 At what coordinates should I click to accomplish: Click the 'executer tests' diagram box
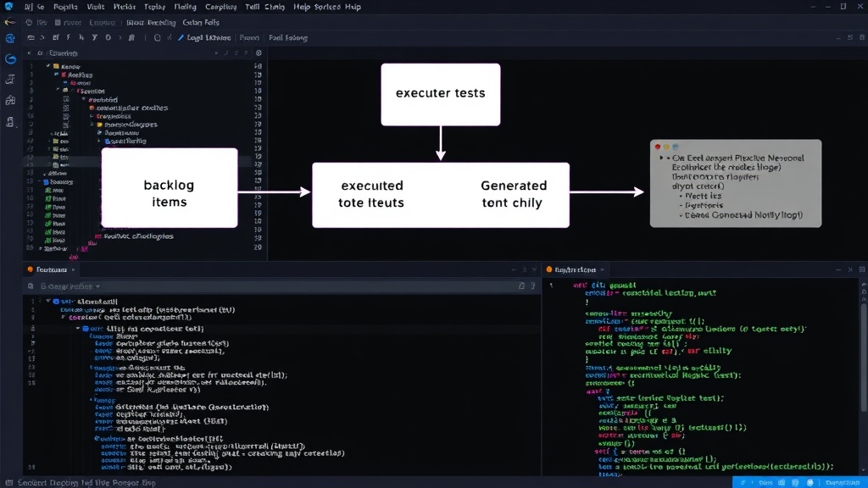(x=441, y=94)
